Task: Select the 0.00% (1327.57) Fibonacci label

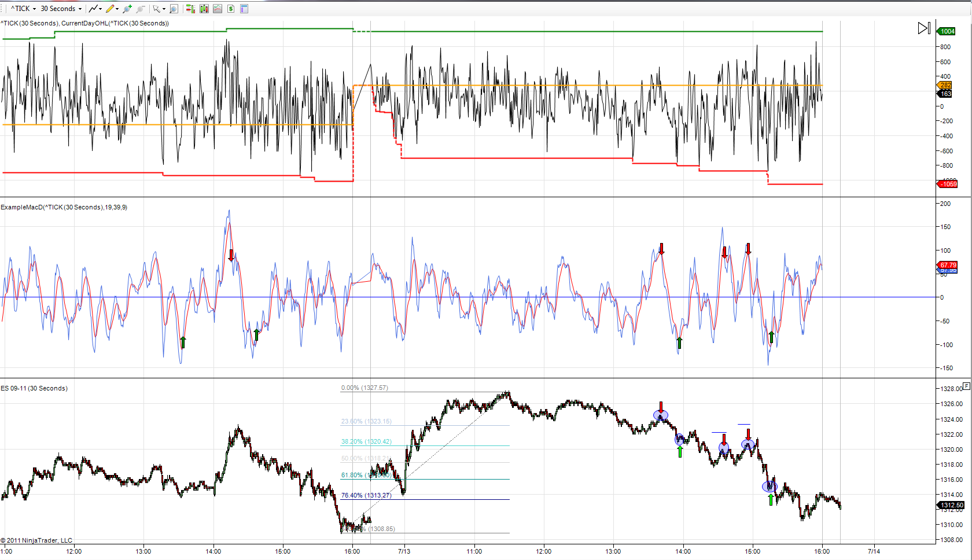Action: [x=365, y=388]
